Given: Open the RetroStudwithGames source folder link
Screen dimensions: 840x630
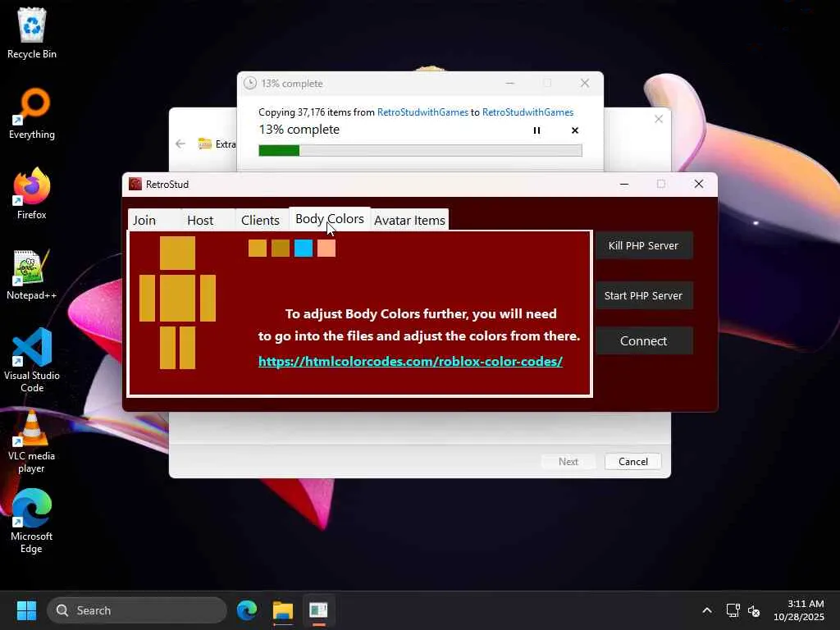Looking at the screenshot, I should 422,112.
